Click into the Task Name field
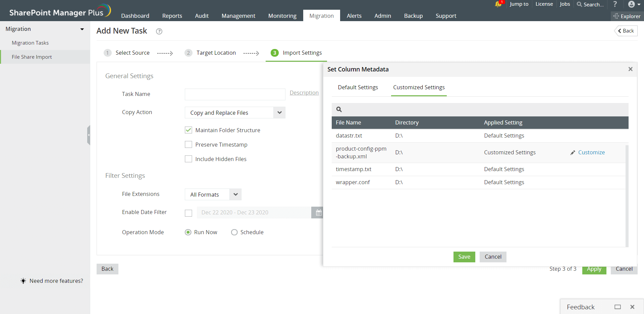 tap(235, 94)
